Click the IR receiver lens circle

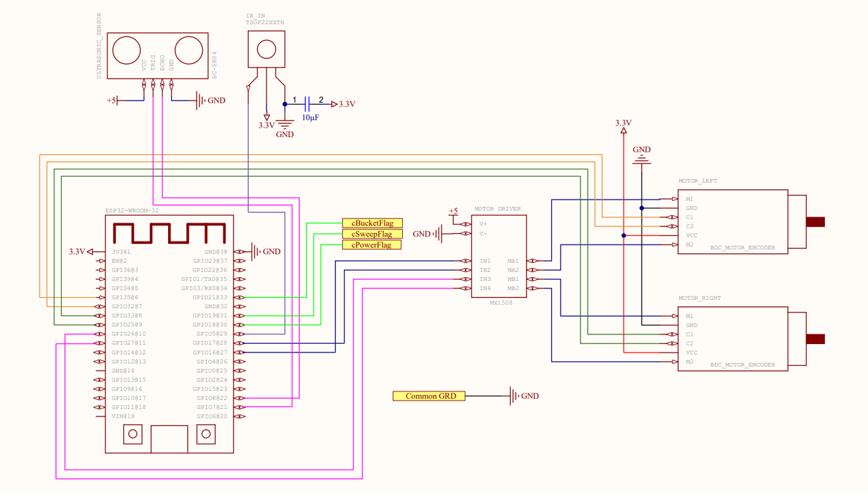[x=267, y=50]
